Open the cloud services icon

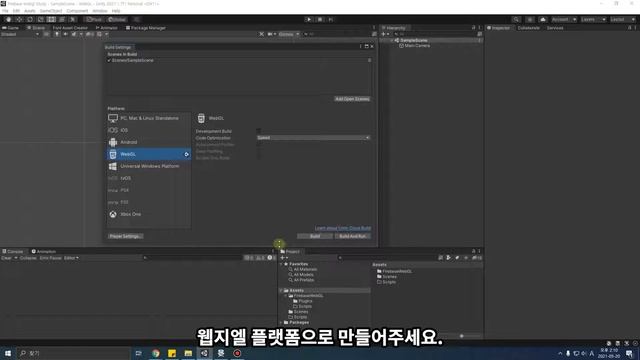(542, 20)
